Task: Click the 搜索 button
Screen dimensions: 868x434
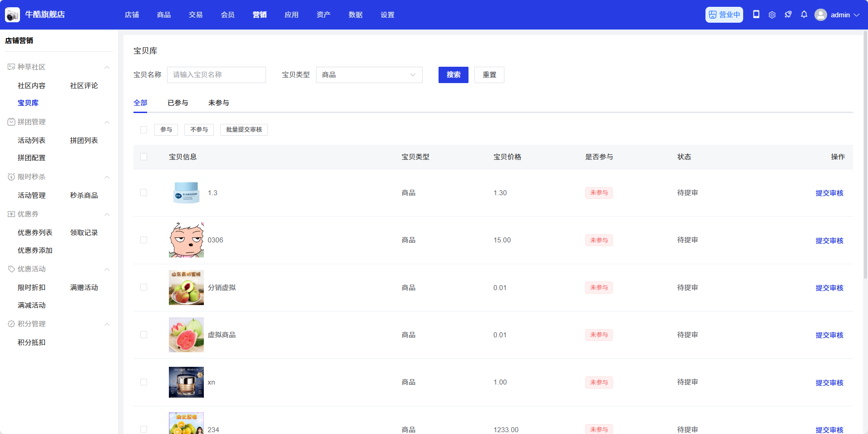Action: click(x=453, y=75)
